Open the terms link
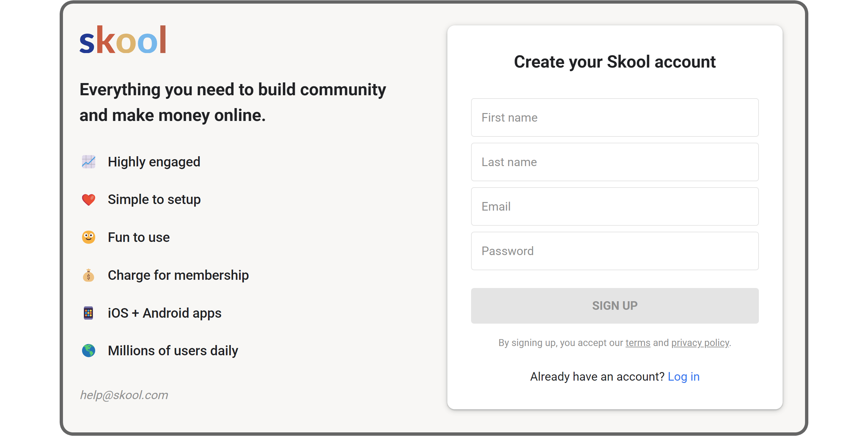Viewport: 868px width, 436px height. pos(638,343)
